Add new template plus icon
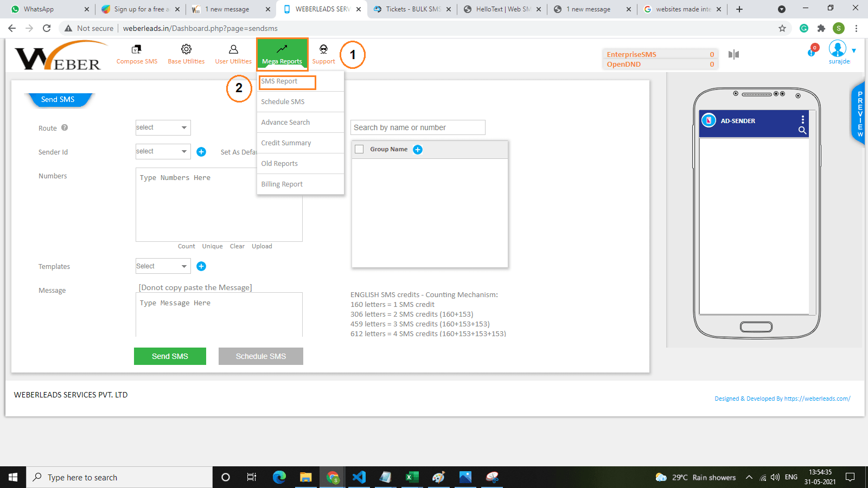 pos(201,266)
